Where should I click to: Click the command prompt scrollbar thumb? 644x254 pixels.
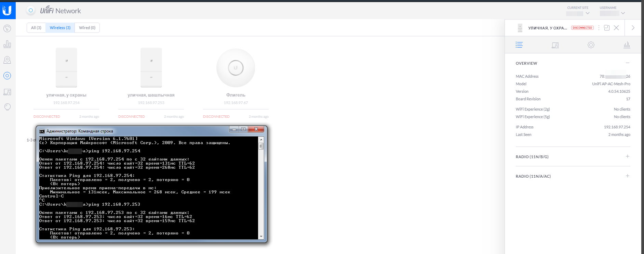click(x=261, y=146)
